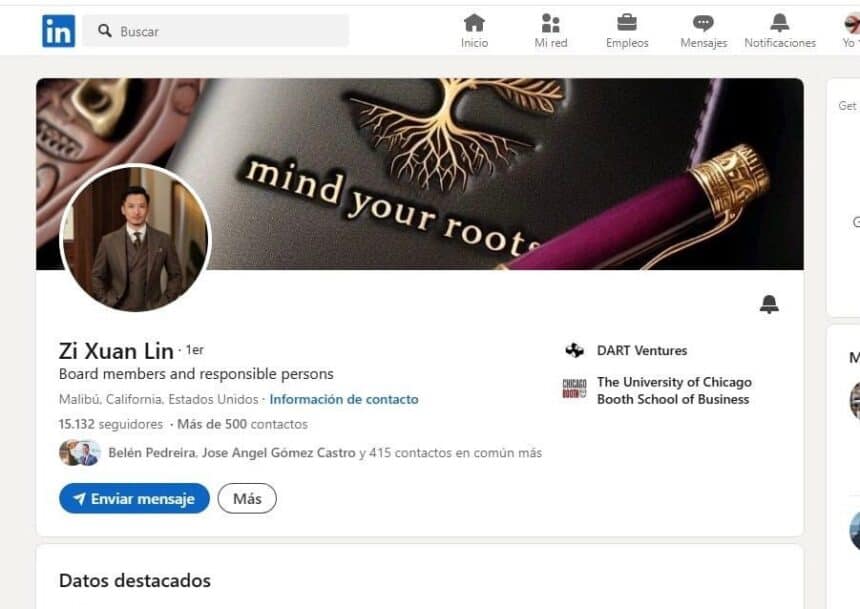Go to Inicio home icon

click(x=474, y=23)
